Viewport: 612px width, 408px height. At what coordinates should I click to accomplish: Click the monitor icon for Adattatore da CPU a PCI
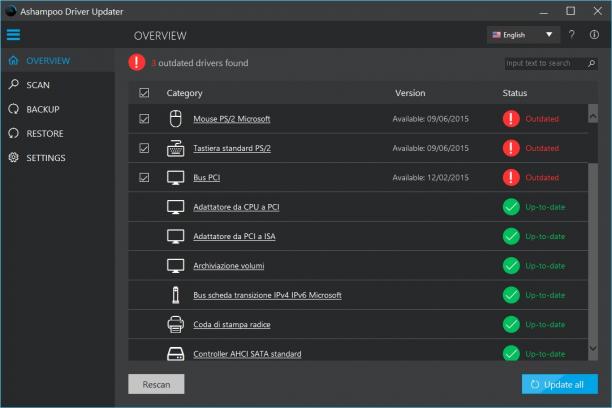click(x=176, y=207)
